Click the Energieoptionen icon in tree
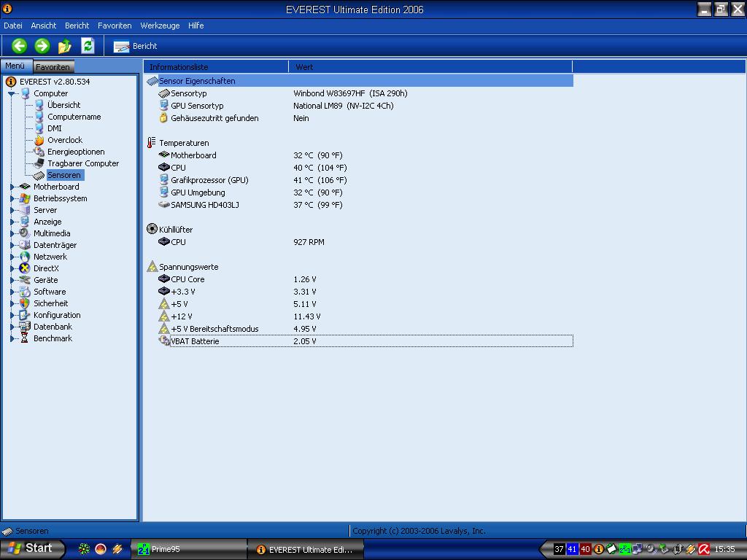Image resolution: width=747 pixels, height=560 pixels. tap(39, 152)
